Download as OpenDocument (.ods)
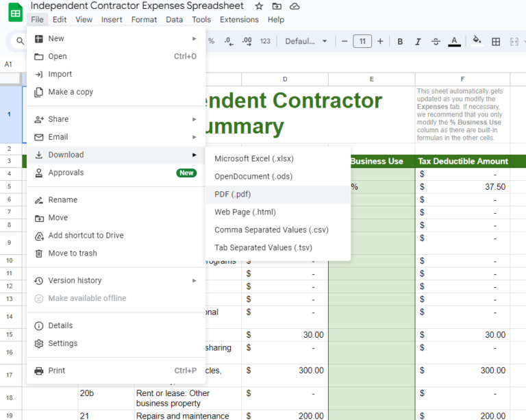This screenshot has height=420, width=526. pyautogui.click(x=278, y=177)
